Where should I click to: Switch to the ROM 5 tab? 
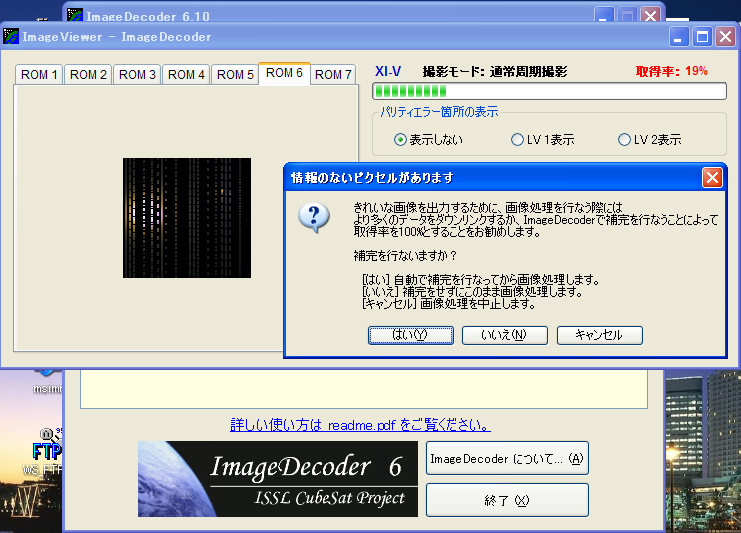click(235, 75)
